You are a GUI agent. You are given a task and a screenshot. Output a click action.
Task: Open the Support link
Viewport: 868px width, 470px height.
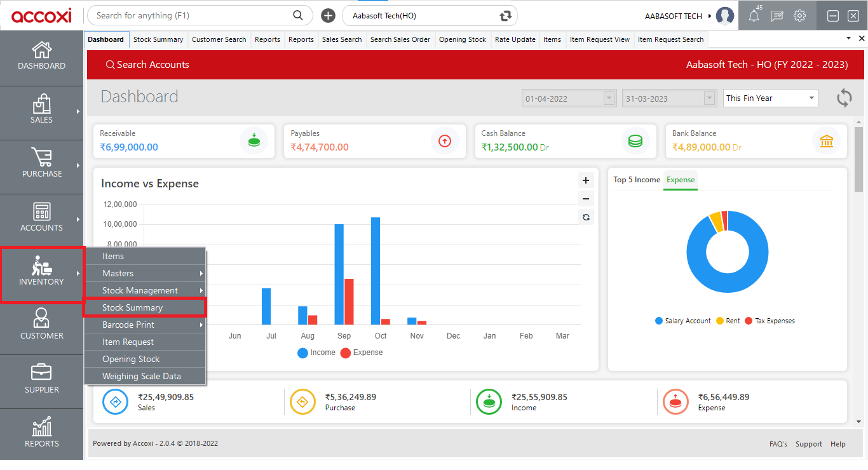click(x=809, y=444)
